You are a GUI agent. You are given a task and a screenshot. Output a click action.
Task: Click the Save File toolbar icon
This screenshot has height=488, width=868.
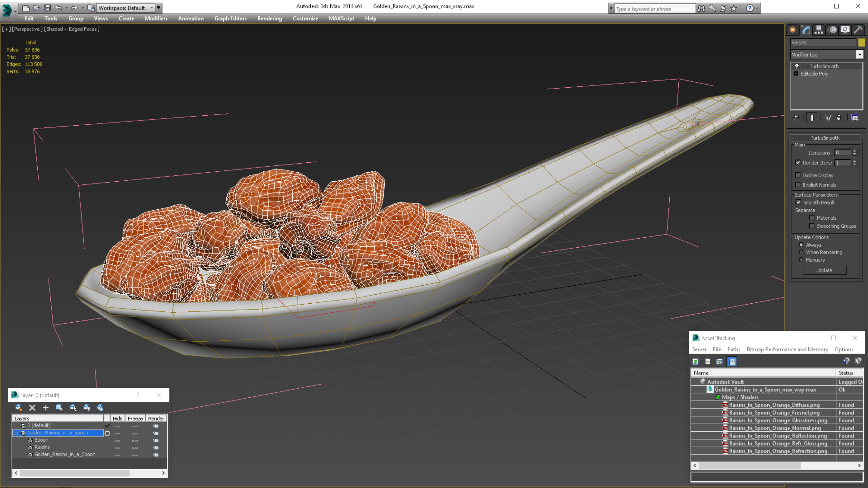pos(48,8)
